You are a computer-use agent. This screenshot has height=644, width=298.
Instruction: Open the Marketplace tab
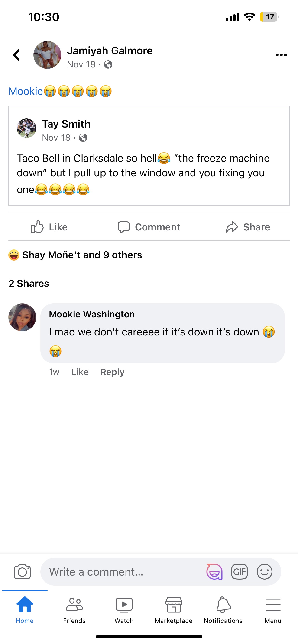point(174,609)
